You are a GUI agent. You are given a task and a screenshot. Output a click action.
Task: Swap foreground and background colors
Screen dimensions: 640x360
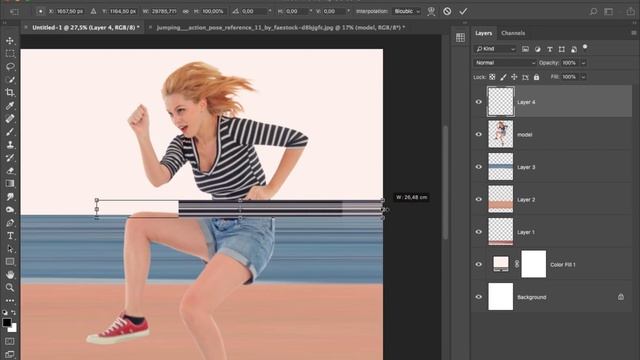(x=13, y=313)
